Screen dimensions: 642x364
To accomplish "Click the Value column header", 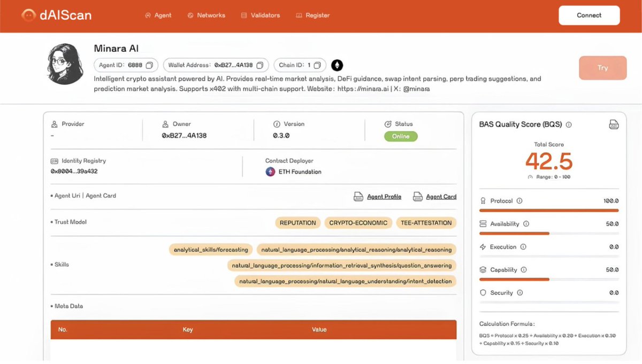I will click(x=319, y=330).
